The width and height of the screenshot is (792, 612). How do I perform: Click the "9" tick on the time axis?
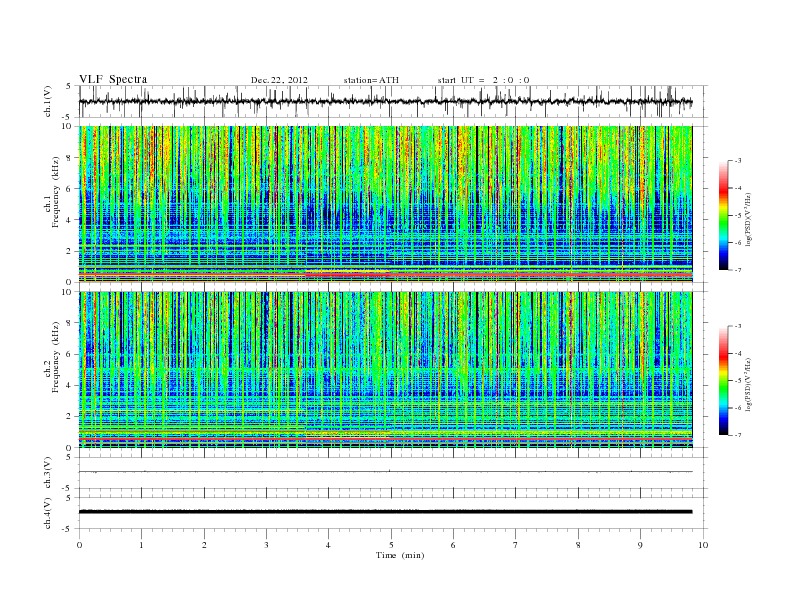coord(640,545)
